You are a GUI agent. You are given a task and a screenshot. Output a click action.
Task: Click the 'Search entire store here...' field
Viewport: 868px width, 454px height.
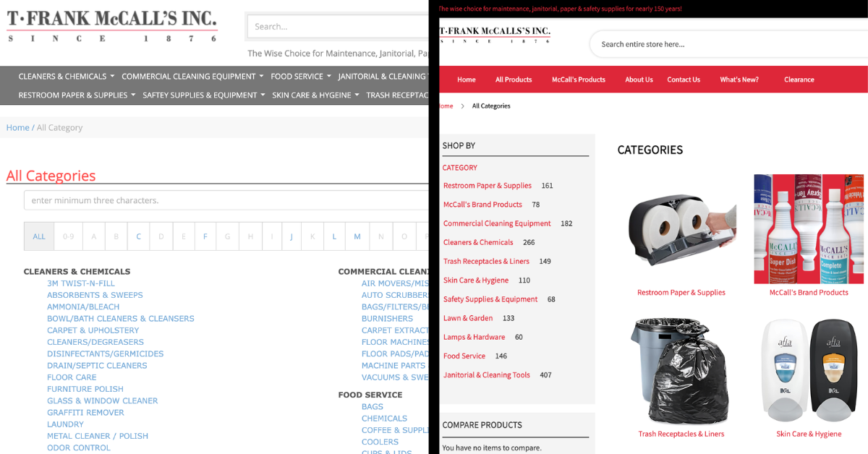[x=728, y=44]
